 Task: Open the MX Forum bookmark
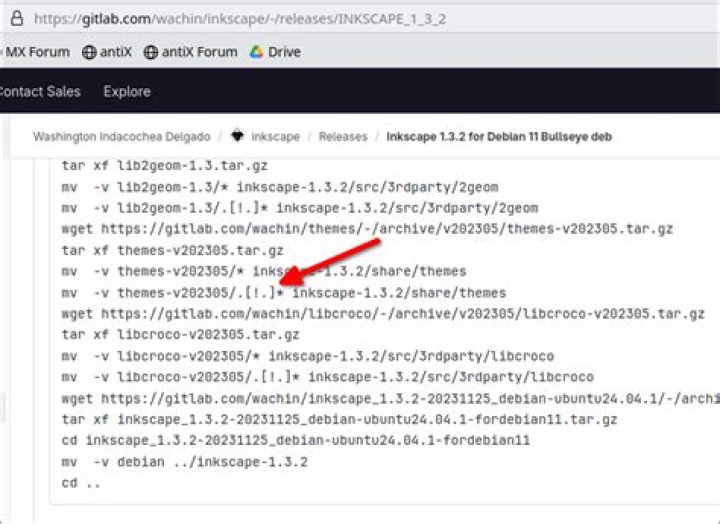pos(37,52)
